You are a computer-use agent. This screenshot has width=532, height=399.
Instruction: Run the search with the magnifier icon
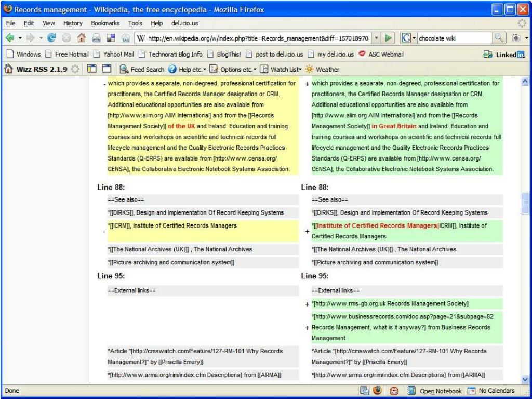(x=499, y=38)
